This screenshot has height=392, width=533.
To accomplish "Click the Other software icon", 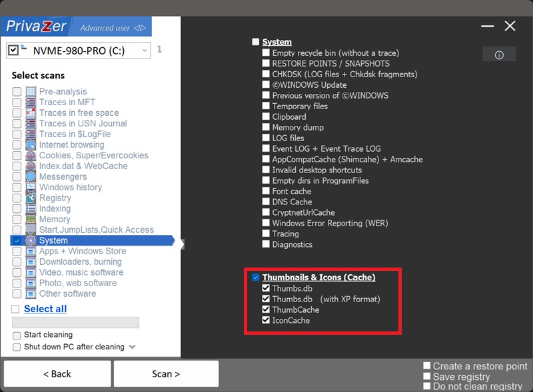I will [31, 294].
